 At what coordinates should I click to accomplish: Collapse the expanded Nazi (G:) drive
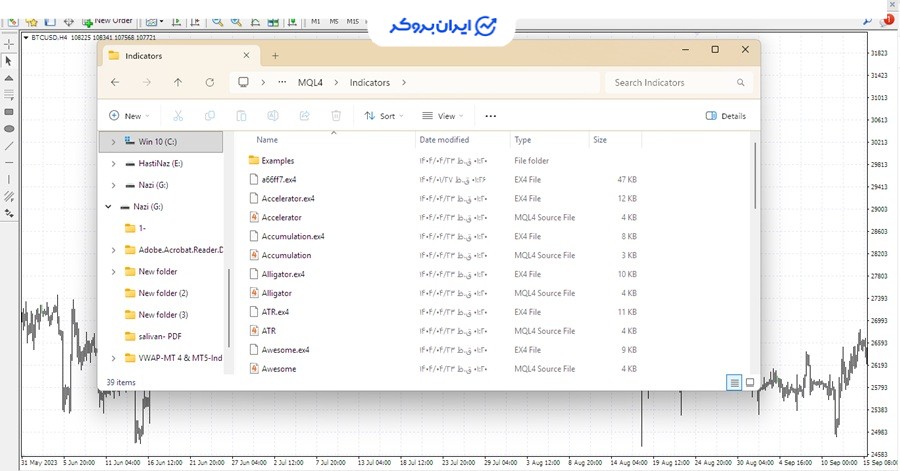tap(108, 207)
